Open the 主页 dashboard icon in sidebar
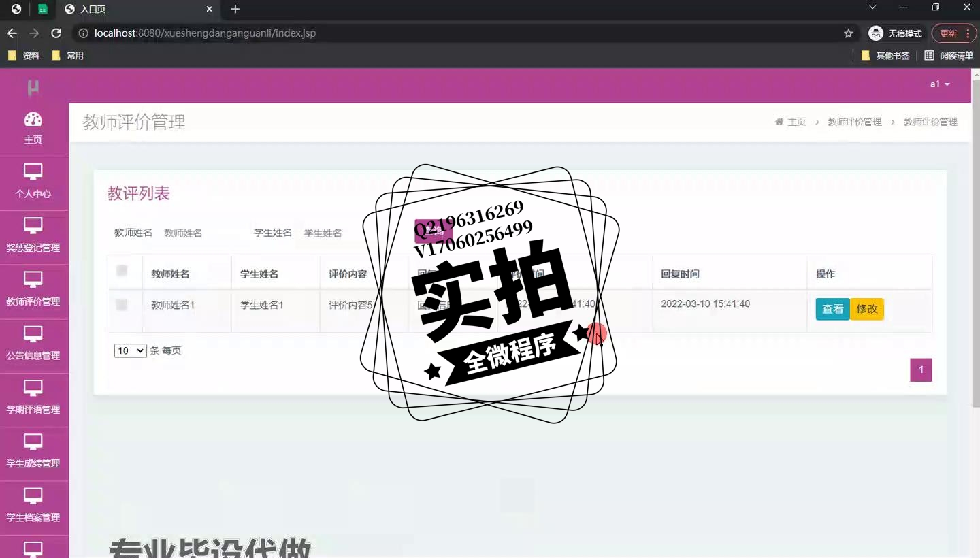The height and width of the screenshot is (558, 980). click(x=33, y=129)
